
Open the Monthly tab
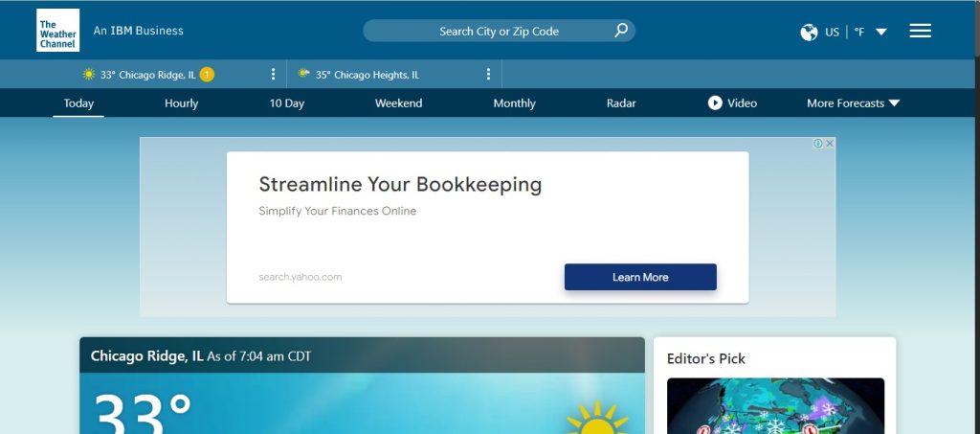coord(514,103)
